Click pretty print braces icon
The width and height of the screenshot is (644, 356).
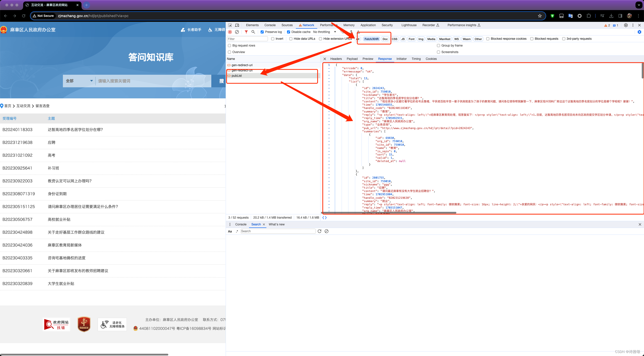[x=325, y=218]
